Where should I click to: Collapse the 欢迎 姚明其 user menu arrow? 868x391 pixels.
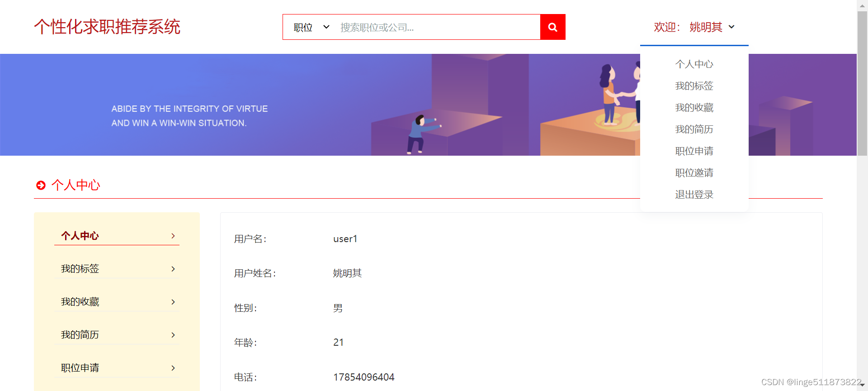(x=731, y=27)
